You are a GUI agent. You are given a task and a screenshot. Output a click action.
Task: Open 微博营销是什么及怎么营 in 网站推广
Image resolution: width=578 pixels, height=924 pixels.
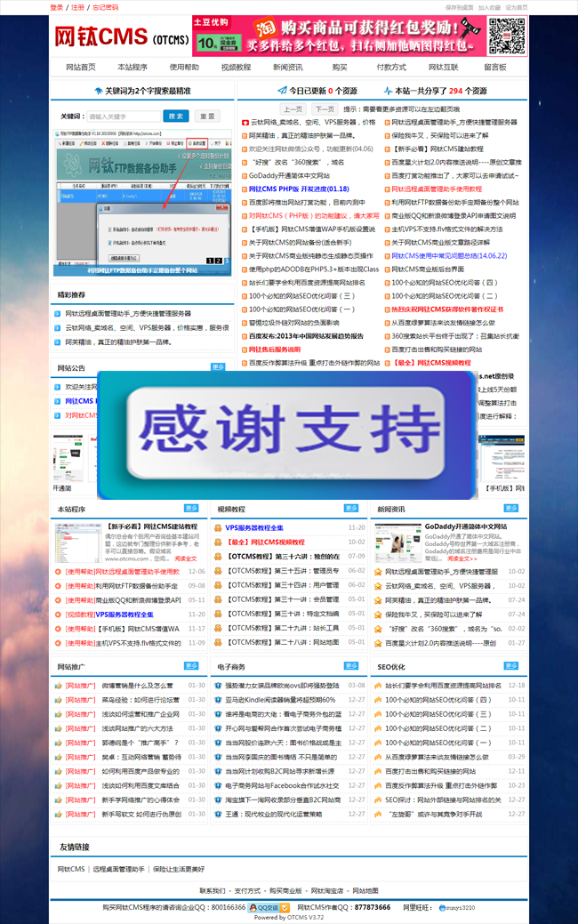pyautogui.click(x=137, y=686)
